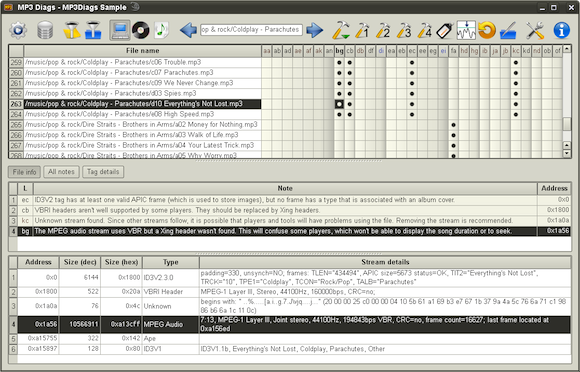Open the file renamer pencil icon

(508, 30)
